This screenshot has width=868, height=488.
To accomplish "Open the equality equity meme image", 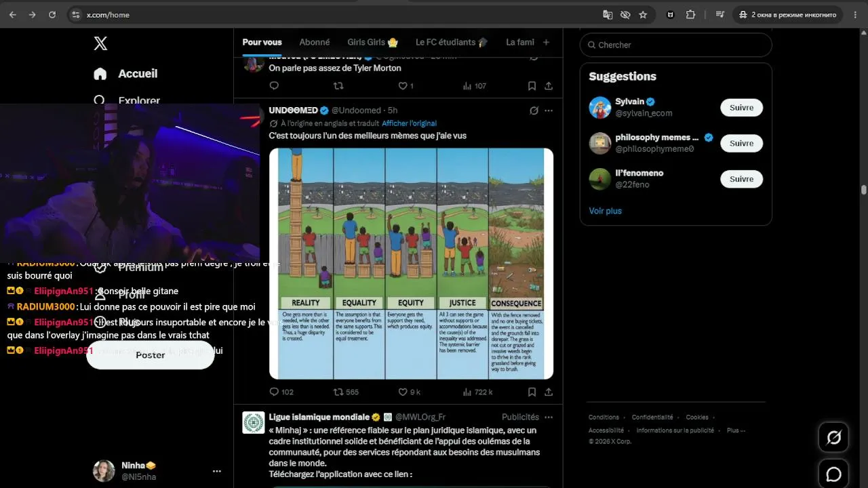I will tap(411, 264).
